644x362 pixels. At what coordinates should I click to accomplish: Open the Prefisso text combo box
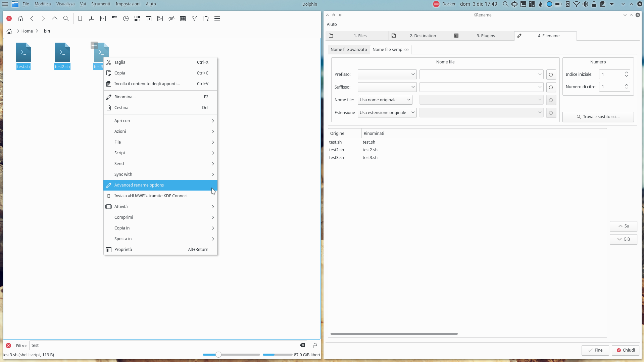481,74
